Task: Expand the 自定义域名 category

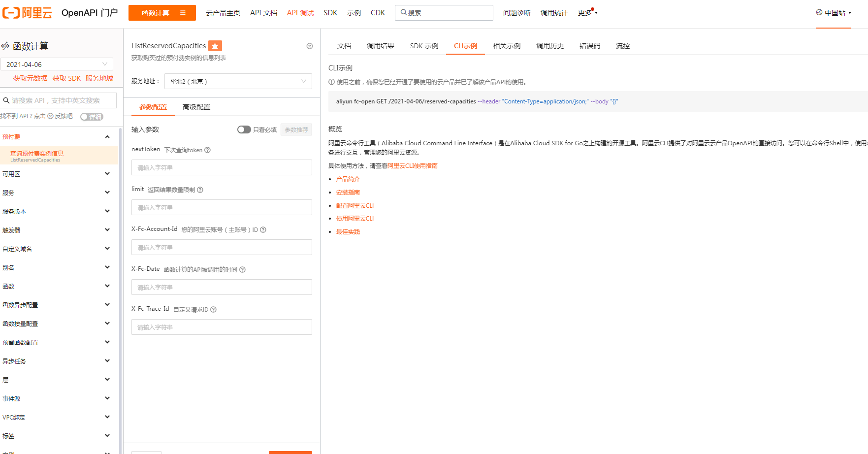Action: coord(107,249)
